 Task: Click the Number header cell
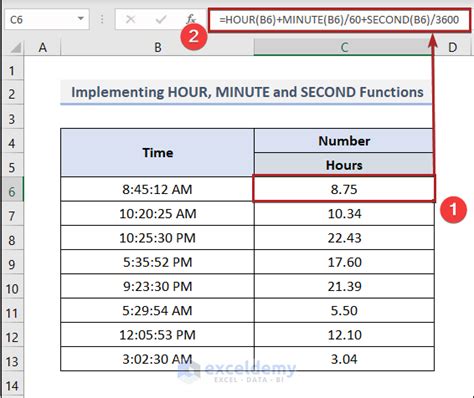click(344, 141)
